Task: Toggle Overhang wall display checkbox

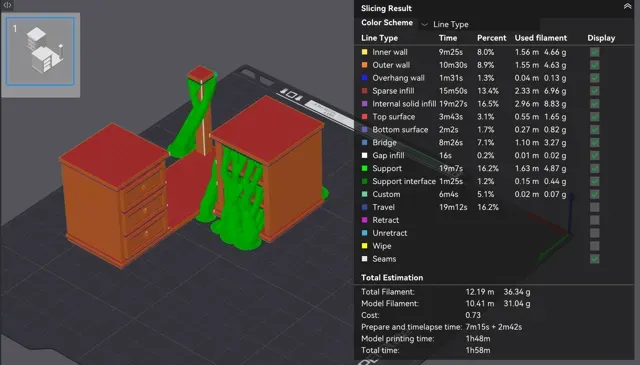Action: 595,78
